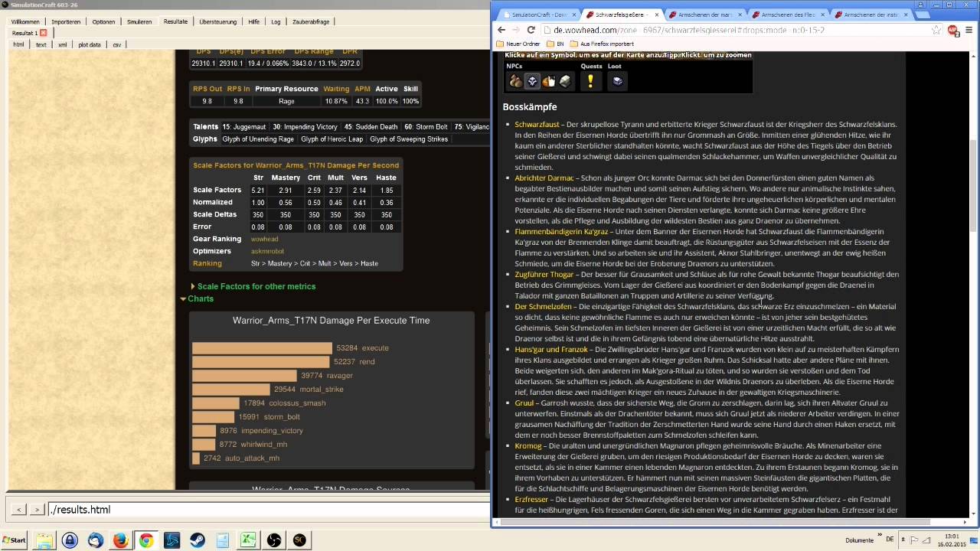This screenshot has width=980, height=551.
Task: Reload the Wowhead page
Action: [x=531, y=30]
